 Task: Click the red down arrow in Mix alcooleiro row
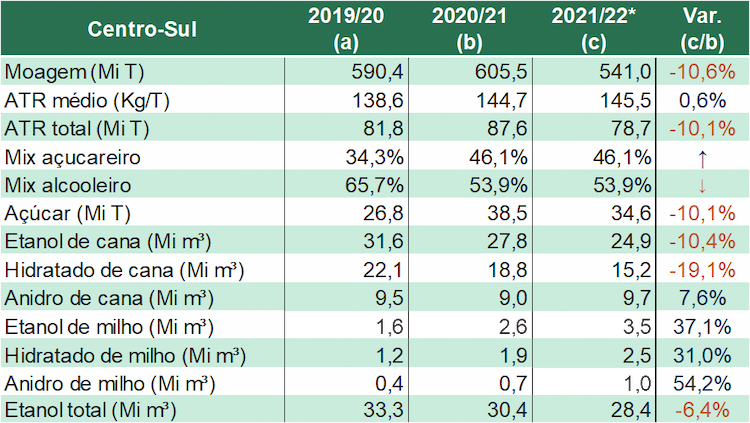(x=702, y=186)
